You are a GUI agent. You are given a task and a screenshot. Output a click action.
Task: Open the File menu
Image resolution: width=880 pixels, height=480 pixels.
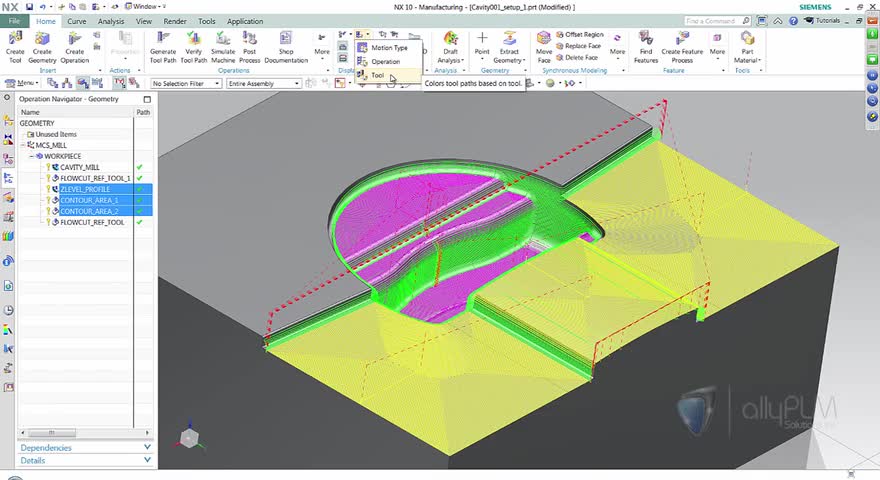coord(15,21)
